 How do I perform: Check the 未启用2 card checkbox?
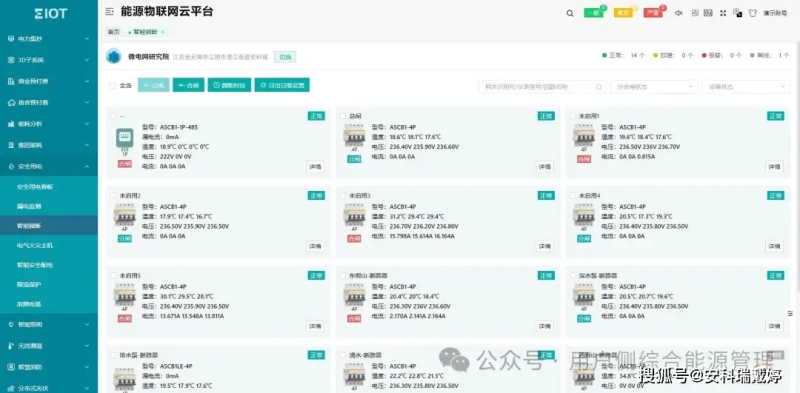click(113, 195)
